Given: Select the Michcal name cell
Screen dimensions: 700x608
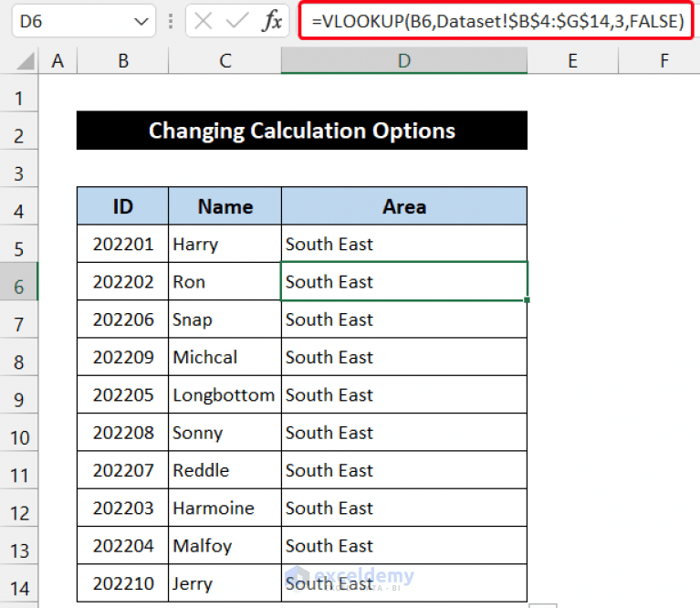Looking at the screenshot, I should point(225,357).
